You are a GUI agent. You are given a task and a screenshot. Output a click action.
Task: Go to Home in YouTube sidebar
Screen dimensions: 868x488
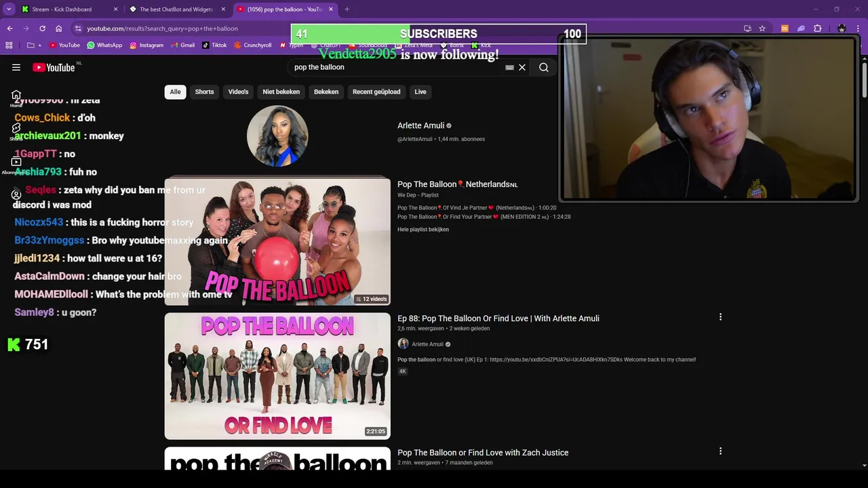coord(16,98)
